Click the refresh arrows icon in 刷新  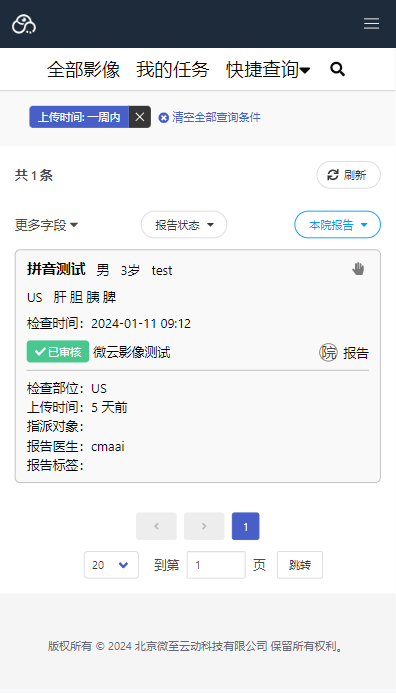click(x=333, y=175)
